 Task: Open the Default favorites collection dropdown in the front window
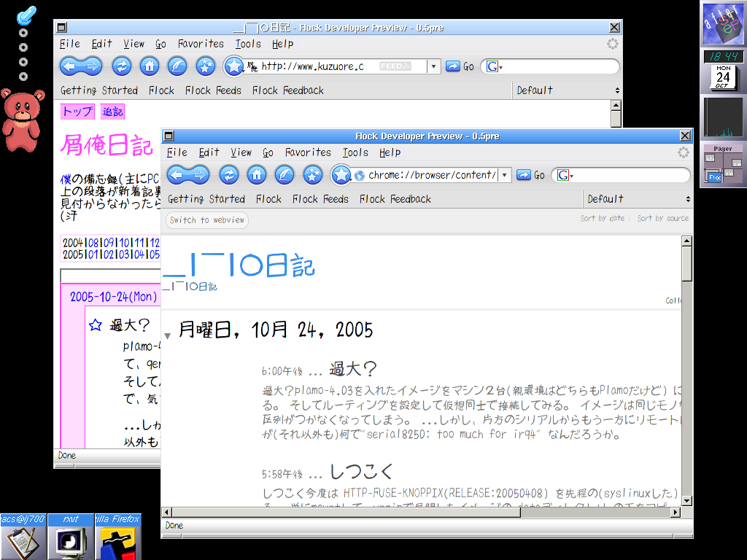(638, 199)
